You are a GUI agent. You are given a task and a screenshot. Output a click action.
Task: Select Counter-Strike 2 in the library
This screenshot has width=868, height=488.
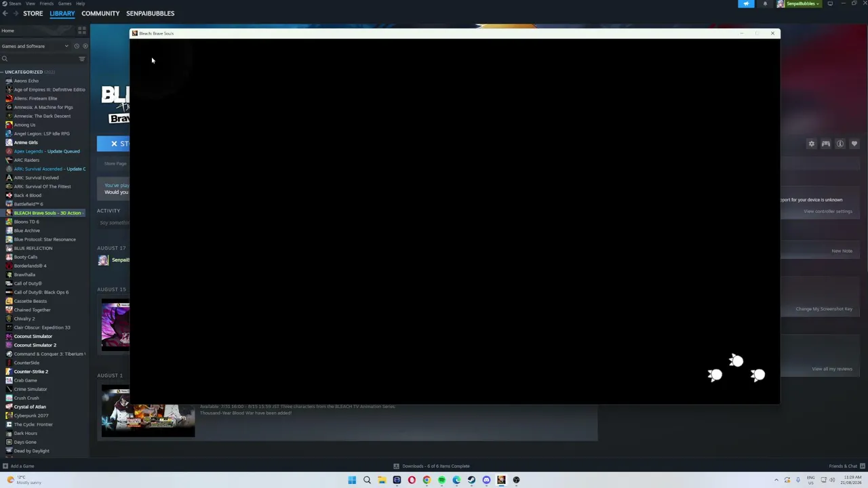pyautogui.click(x=31, y=371)
